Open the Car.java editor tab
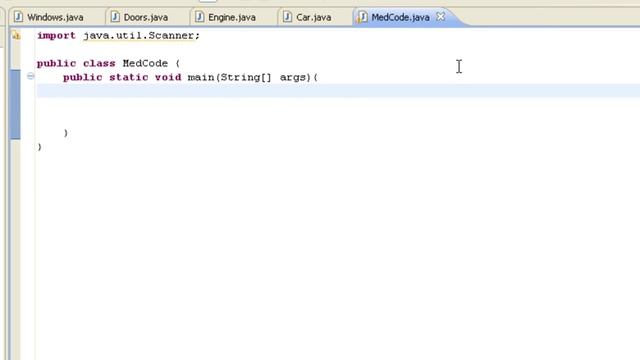This screenshot has height=360, width=640. [313, 18]
